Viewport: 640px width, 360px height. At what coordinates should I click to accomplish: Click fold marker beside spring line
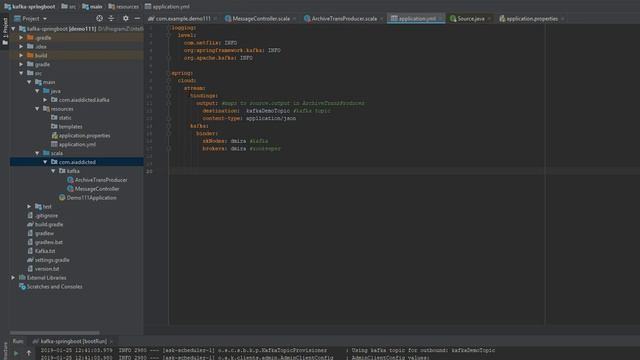pos(168,73)
